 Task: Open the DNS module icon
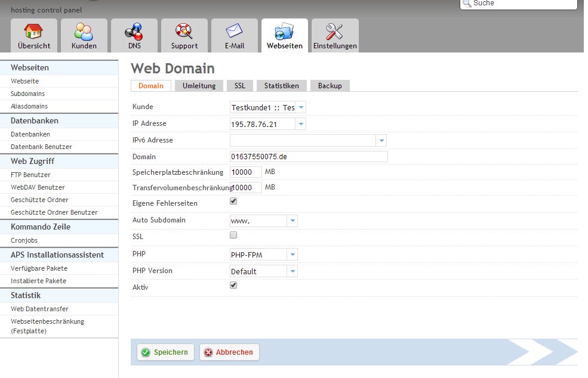[x=134, y=32]
